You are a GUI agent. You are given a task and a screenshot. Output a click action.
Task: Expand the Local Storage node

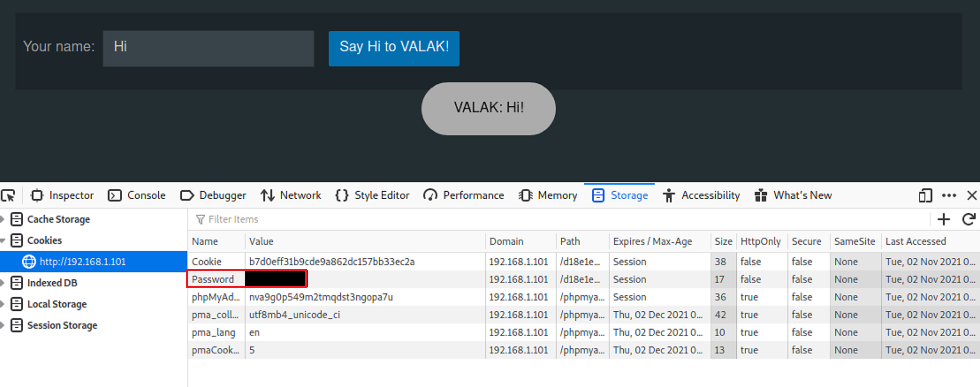click(x=3, y=304)
